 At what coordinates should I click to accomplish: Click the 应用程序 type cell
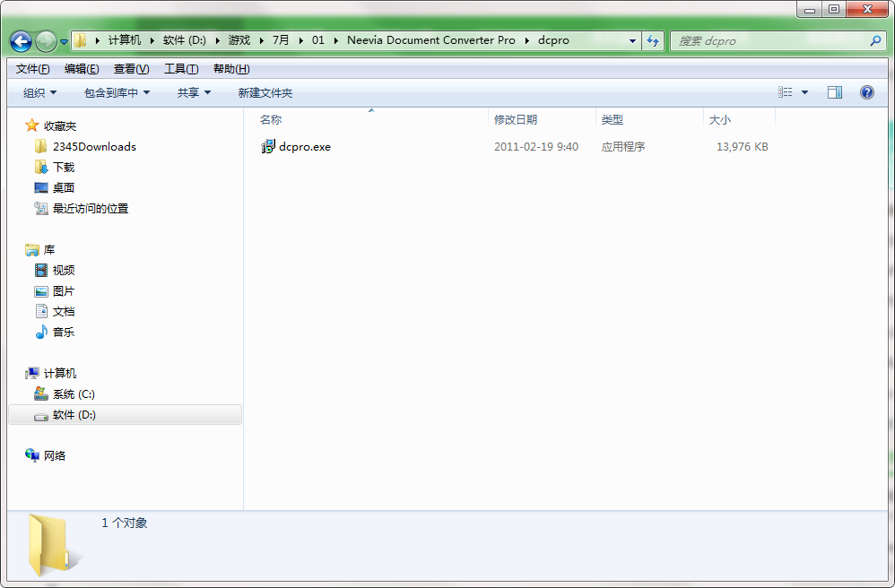(x=622, y=147)
